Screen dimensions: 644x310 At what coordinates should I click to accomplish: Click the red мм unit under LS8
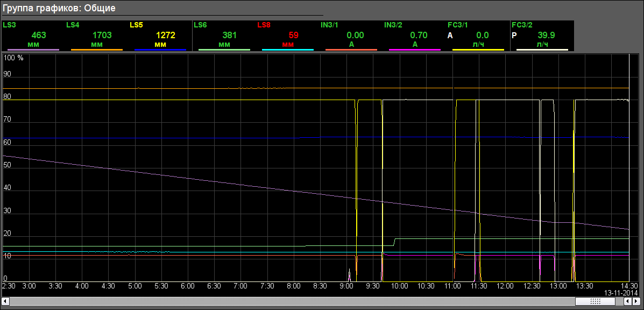(287, 44)
